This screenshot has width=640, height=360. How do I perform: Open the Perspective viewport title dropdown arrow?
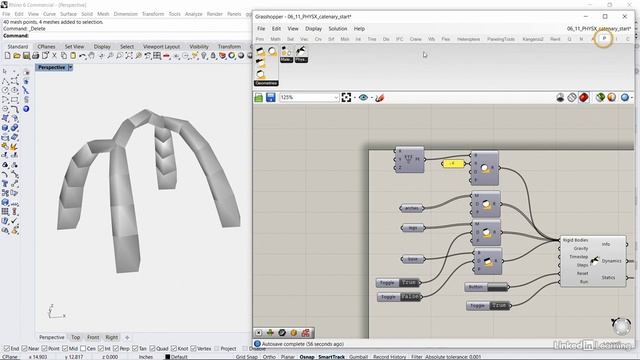click(x=70, y=67)
